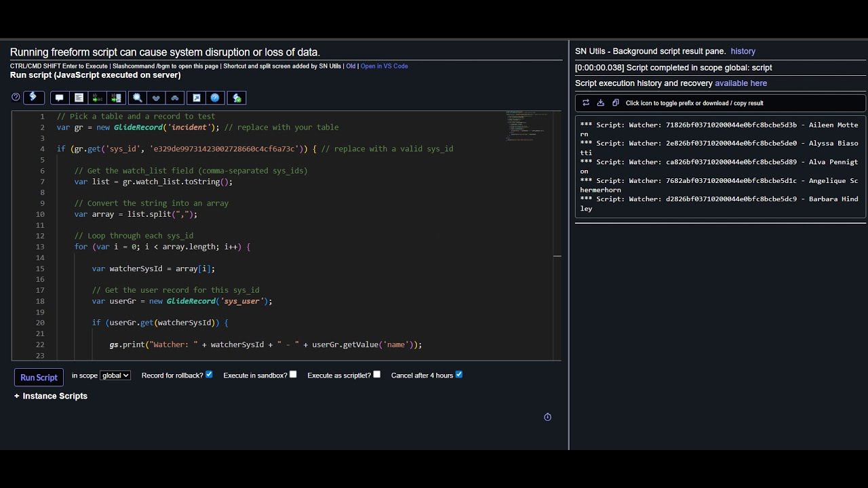The height and width of the screenshot is (488, 868).
Task: Click the Watcher Alva Pennigton result line
Action: pyautogui.click(x=719, y=167)
